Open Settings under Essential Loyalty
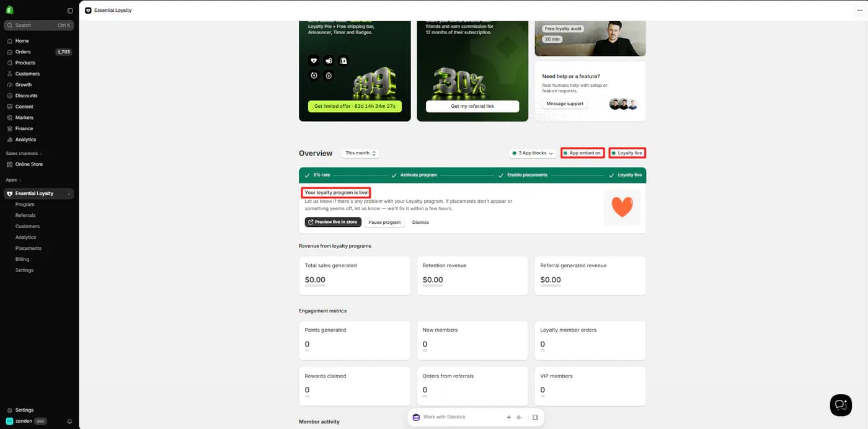Screen dimensions: 868x429 [24, 270]
